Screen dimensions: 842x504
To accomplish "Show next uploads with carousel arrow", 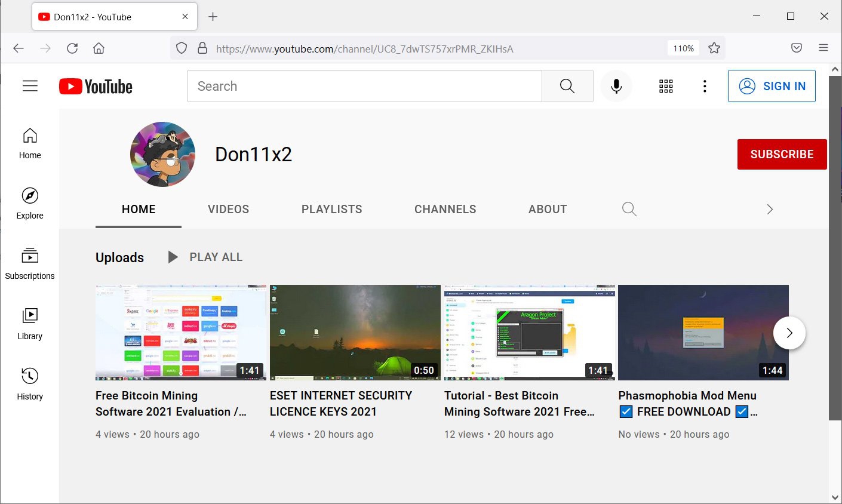I will click(x=789, y=333).
